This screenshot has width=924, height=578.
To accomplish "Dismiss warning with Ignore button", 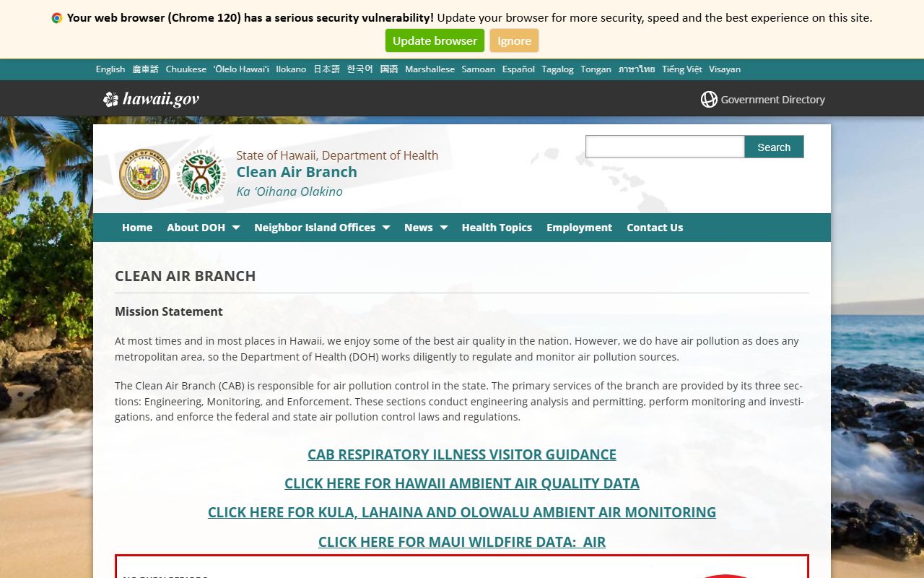I will click(514, 40).
